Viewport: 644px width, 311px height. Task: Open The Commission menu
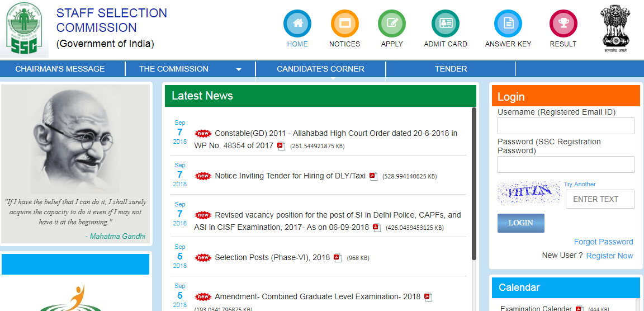(x=174, y=69)
